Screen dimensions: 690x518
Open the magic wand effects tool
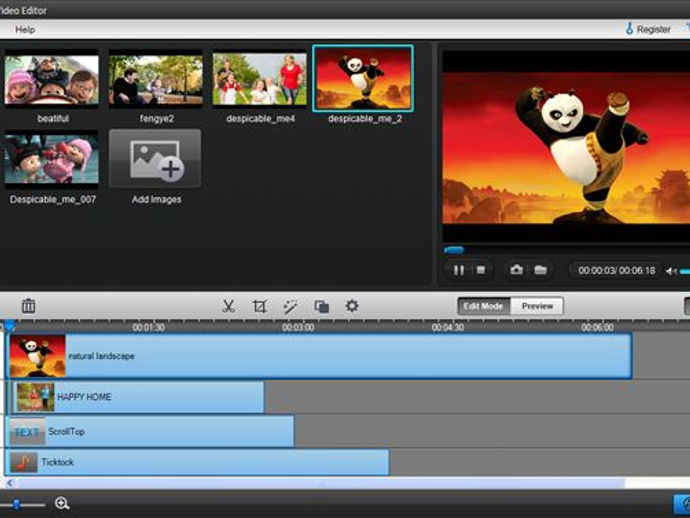coord(290,306)
